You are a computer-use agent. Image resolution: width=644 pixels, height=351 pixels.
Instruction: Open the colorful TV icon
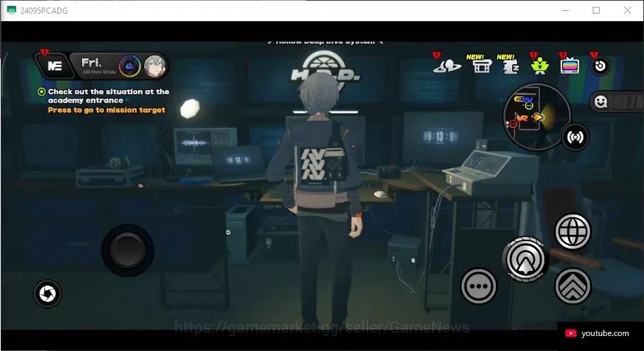tap(570, 66)
